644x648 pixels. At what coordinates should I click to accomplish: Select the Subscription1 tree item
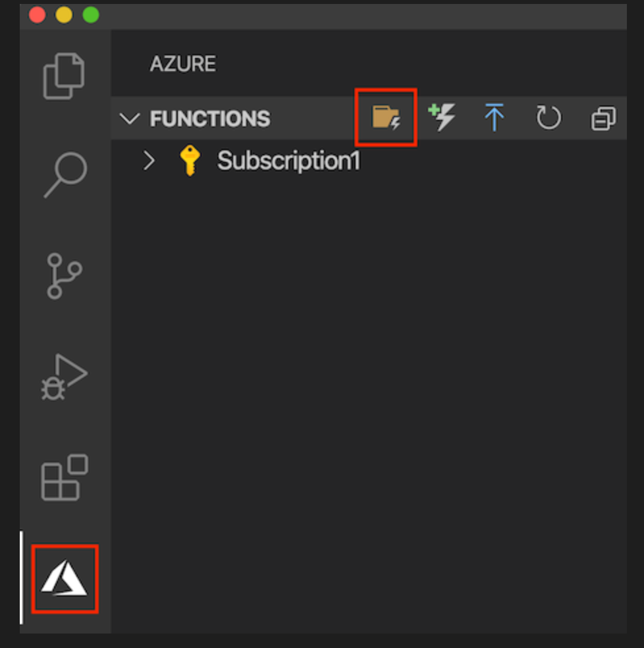tap(288, 160)
